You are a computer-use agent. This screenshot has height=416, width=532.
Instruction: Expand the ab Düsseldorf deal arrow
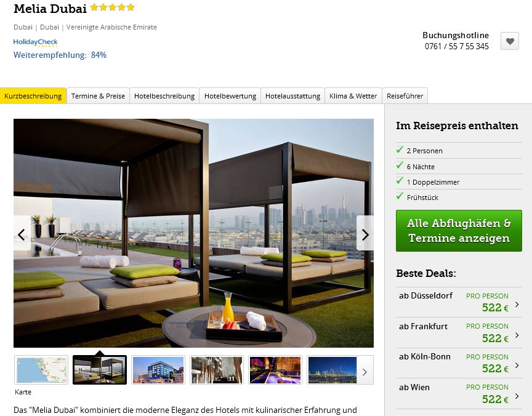click(517, 304)
